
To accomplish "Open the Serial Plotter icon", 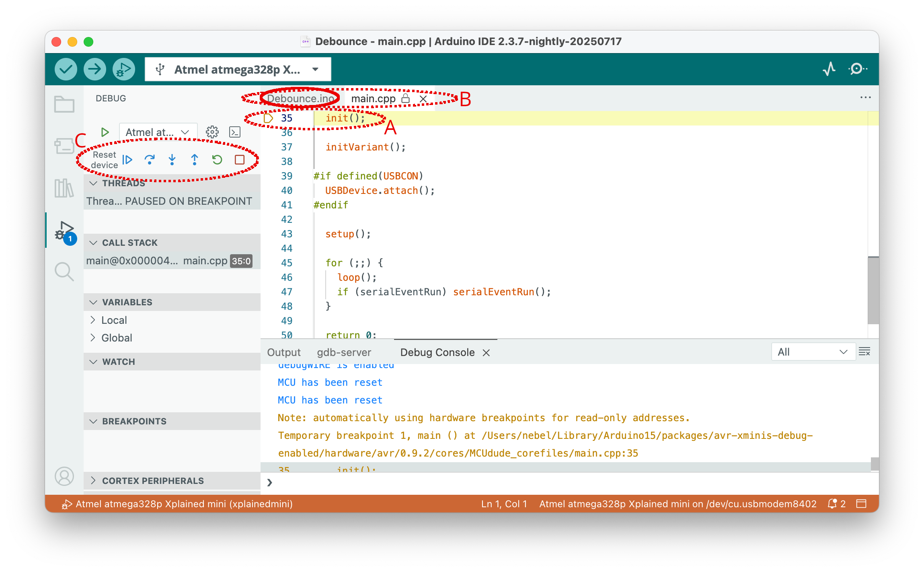I will (x=829, y=69).
